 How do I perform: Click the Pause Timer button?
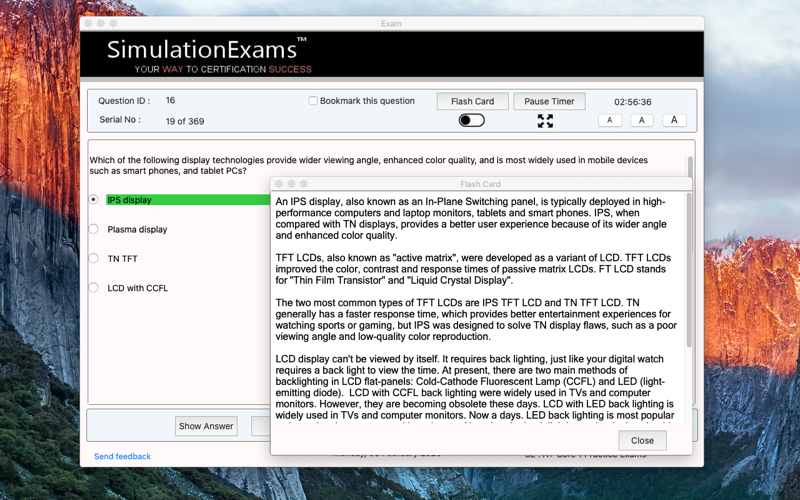[549, 101]
